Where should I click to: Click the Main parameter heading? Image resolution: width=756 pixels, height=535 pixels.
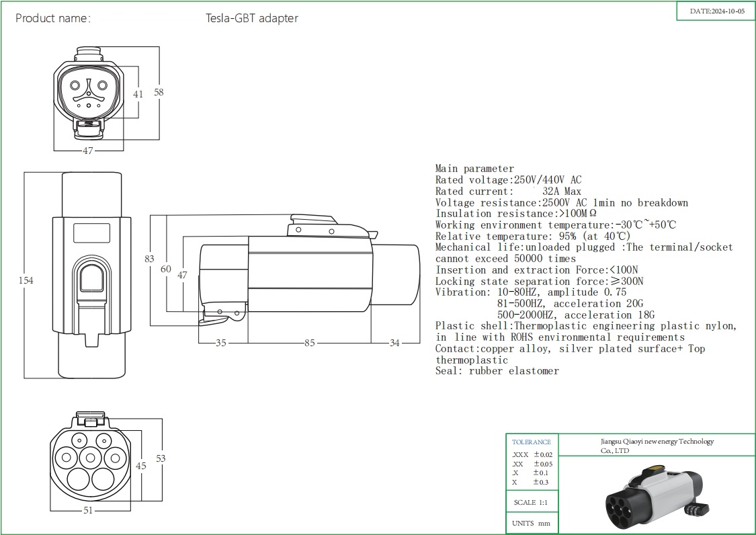[x=474, y=169]
